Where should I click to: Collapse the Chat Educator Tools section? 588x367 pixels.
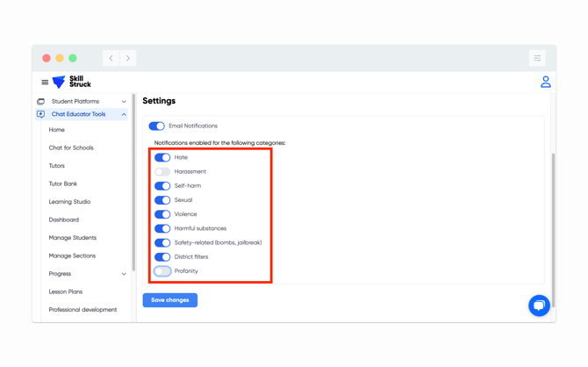pyautogui.click(x=124, y=114)
